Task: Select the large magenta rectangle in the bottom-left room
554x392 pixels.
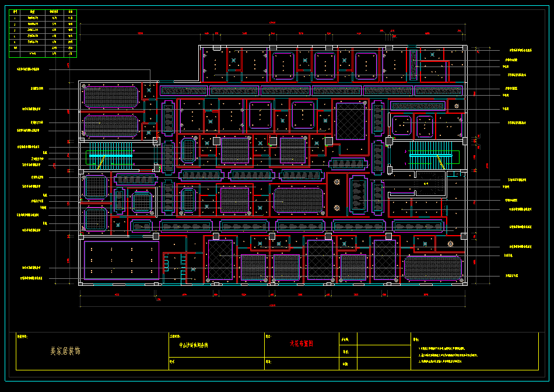Action: (x=121, y=260)
